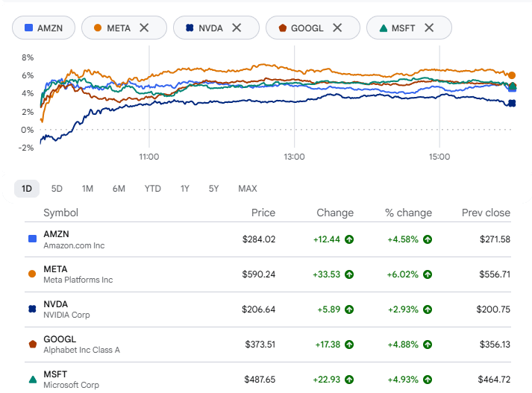532x393 pixels.
Task: Click the Symbol column header
Action: [60, 213]
